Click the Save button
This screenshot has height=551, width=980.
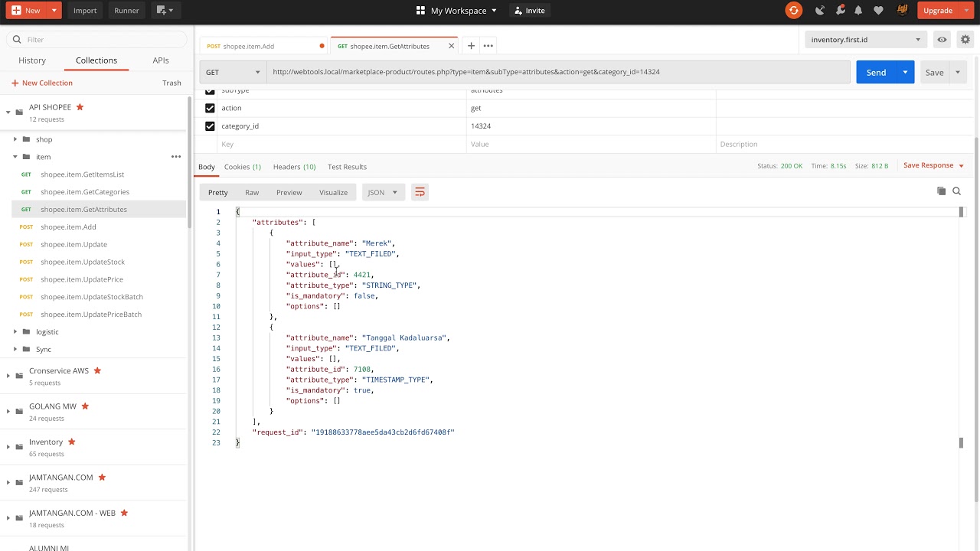tap(934, 72)
